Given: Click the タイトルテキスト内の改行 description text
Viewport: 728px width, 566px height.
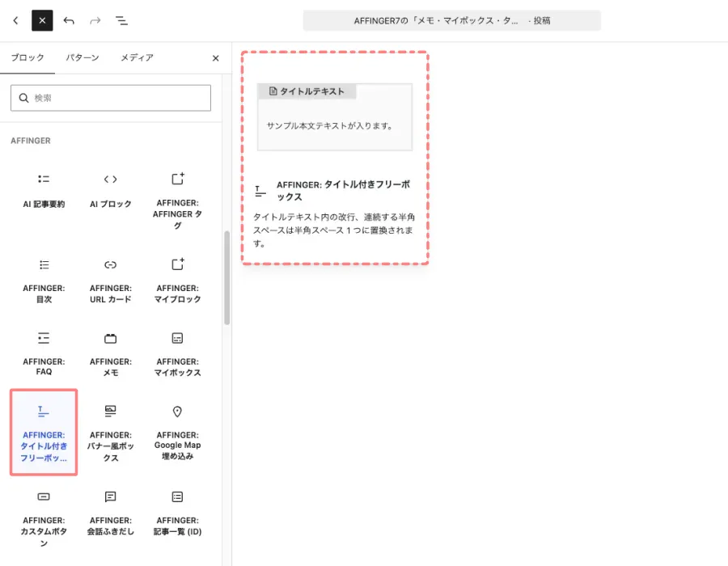Looking at the screenshot, I should click(334, 230).
